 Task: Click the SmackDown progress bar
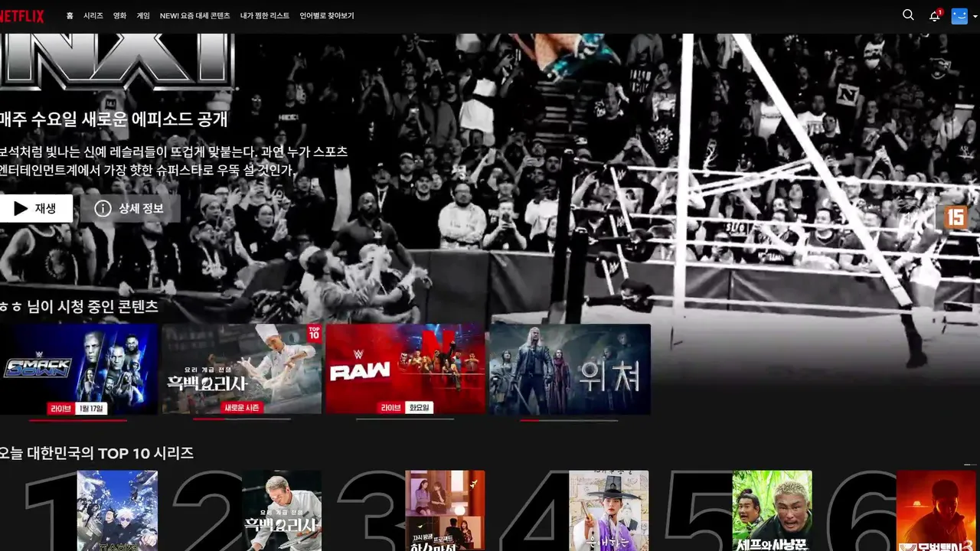point(78,420)
